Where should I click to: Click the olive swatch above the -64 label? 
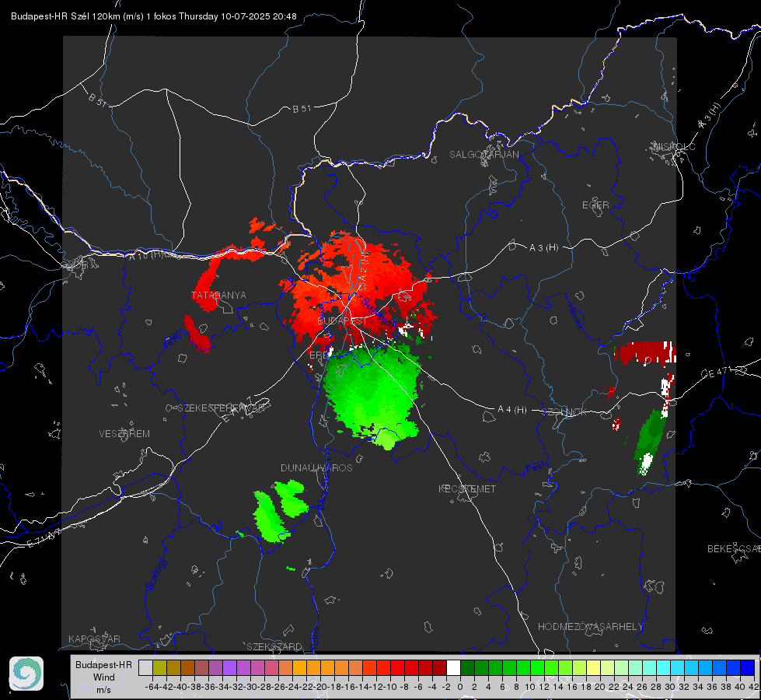(159, 667)
